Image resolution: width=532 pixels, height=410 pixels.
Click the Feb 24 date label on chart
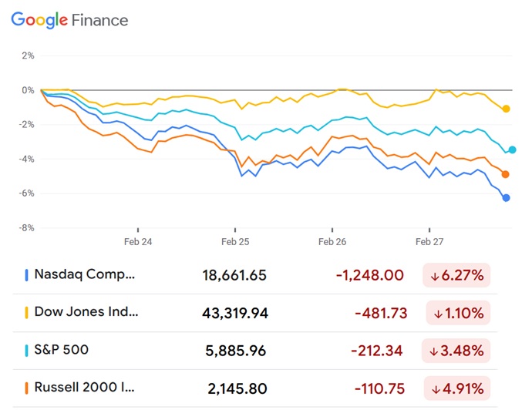138,242
